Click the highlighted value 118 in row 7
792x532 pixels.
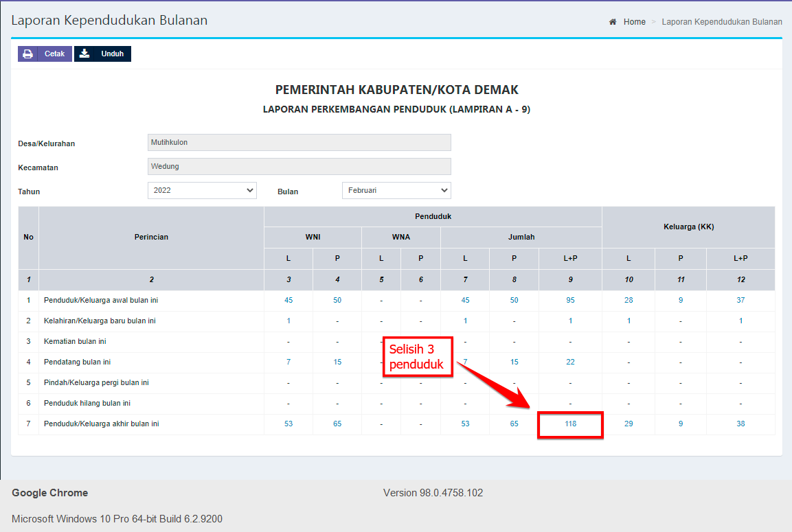pos(570,424)
